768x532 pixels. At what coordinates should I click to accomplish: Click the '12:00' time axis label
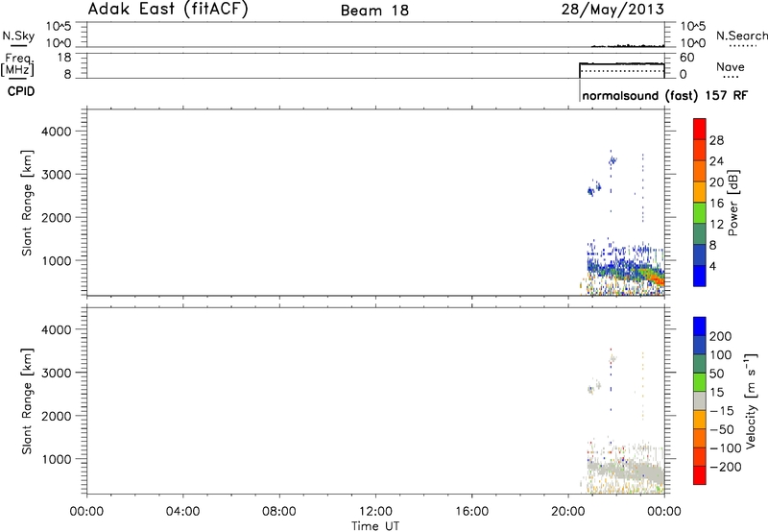pyautogui.click(x=375, y=512)
